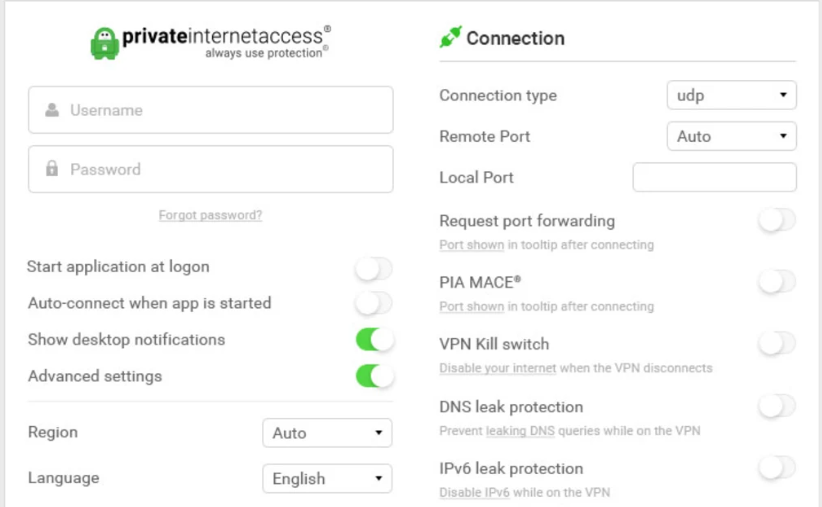Turn off Advanced settings toggle
Viewport: 822px width, 507px height.
(x=374, y=376)
